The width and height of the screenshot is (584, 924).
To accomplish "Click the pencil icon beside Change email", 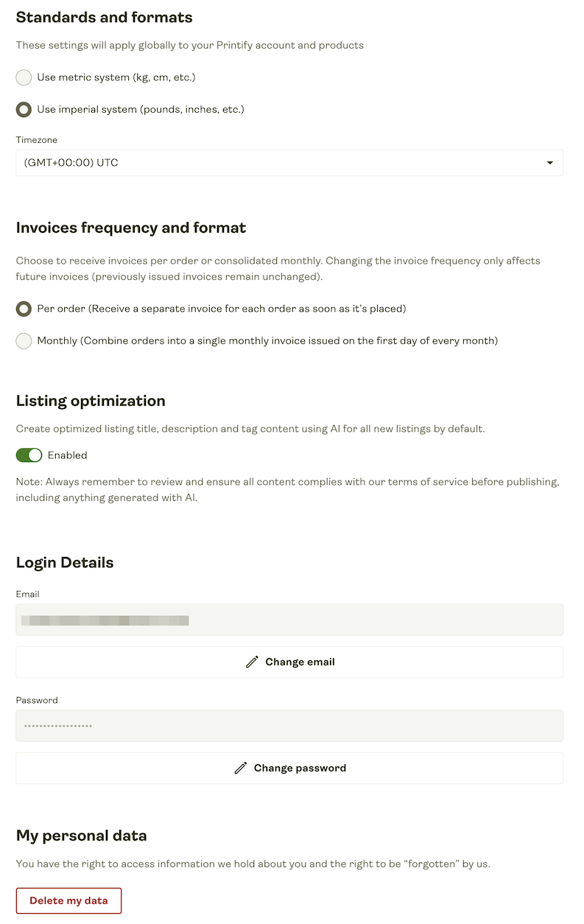I will tap(253, 662).
